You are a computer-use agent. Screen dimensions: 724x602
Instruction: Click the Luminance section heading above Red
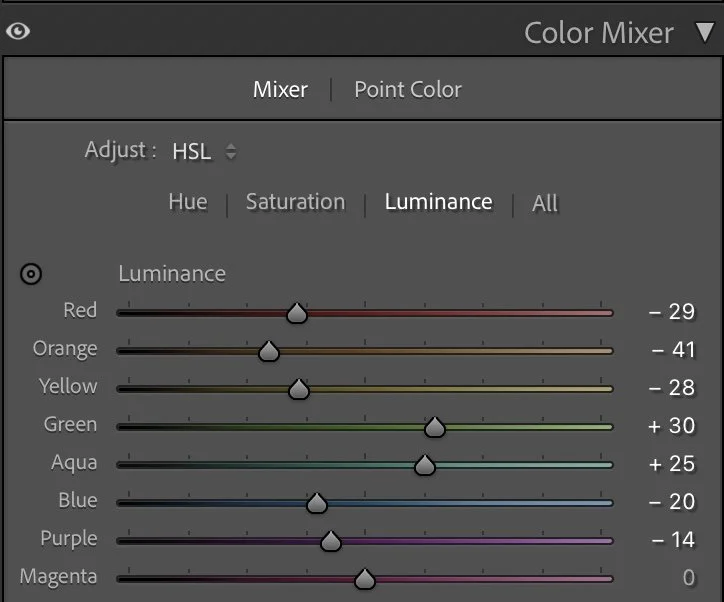(172, 274)
